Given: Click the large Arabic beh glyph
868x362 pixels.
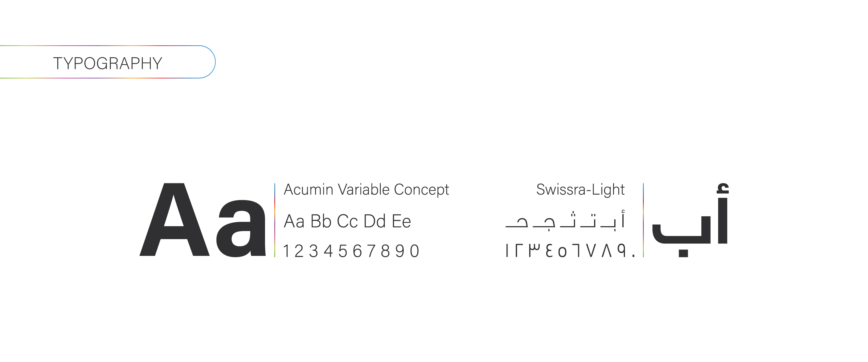Looking at the screenshot, I should point(682,236).
